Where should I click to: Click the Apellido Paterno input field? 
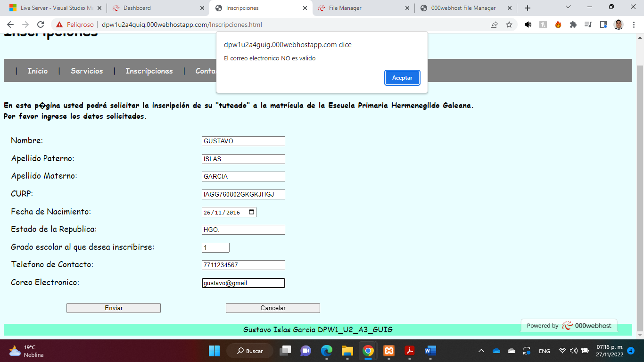point(243,159)
